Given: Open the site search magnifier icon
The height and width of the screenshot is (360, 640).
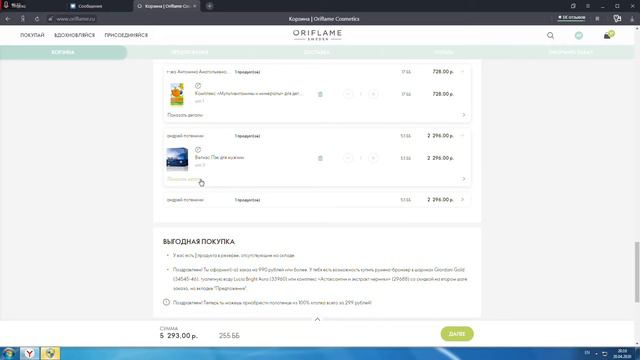Looking at the screenshot, I should click(550, 36).
